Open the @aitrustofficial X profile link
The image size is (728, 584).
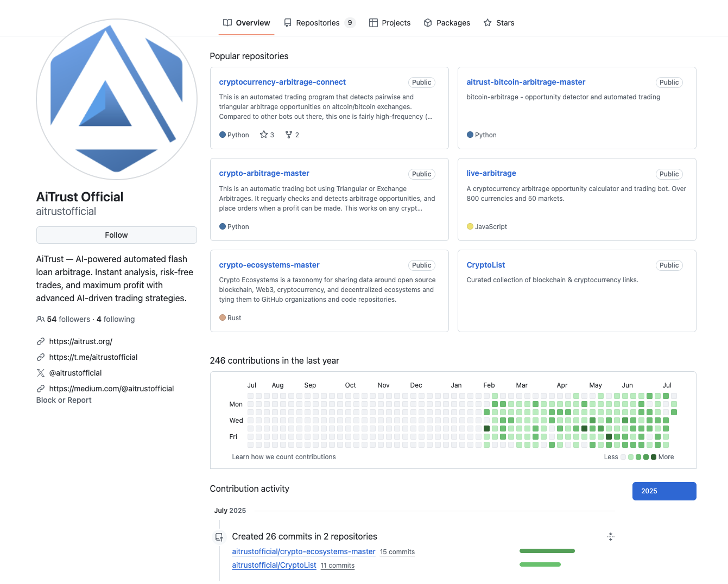[75, 373]
